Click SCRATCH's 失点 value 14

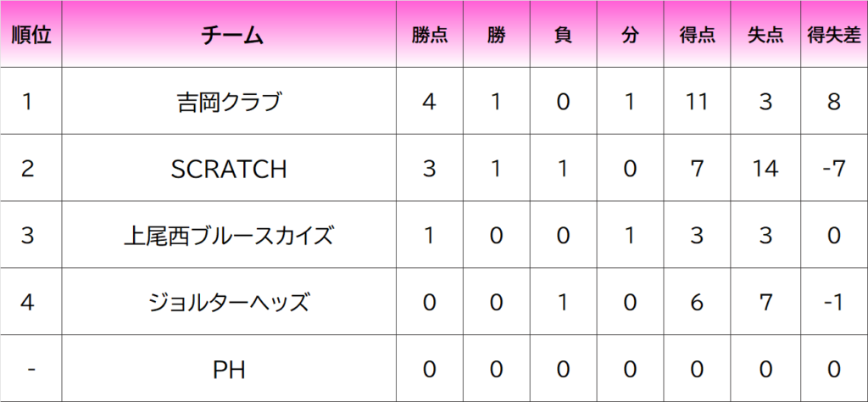click(765, 170)
